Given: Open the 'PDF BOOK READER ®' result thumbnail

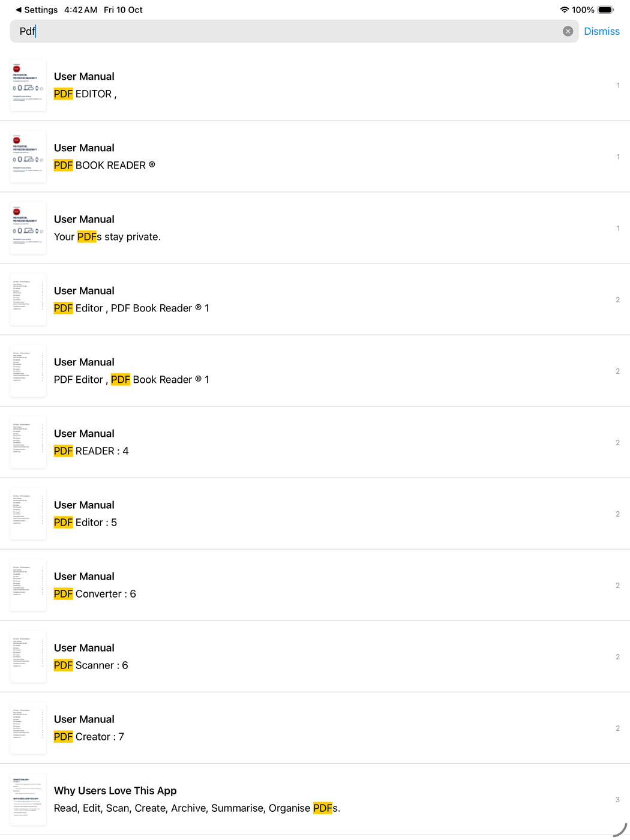Looking at the screenshot, I should tap(28, 157).
